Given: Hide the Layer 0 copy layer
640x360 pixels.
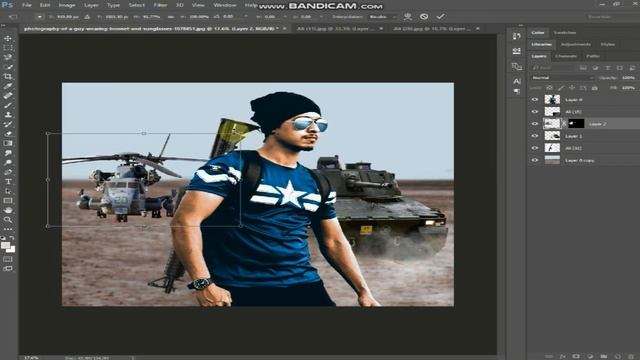Looking at the screenshot, I should point(535,160).
